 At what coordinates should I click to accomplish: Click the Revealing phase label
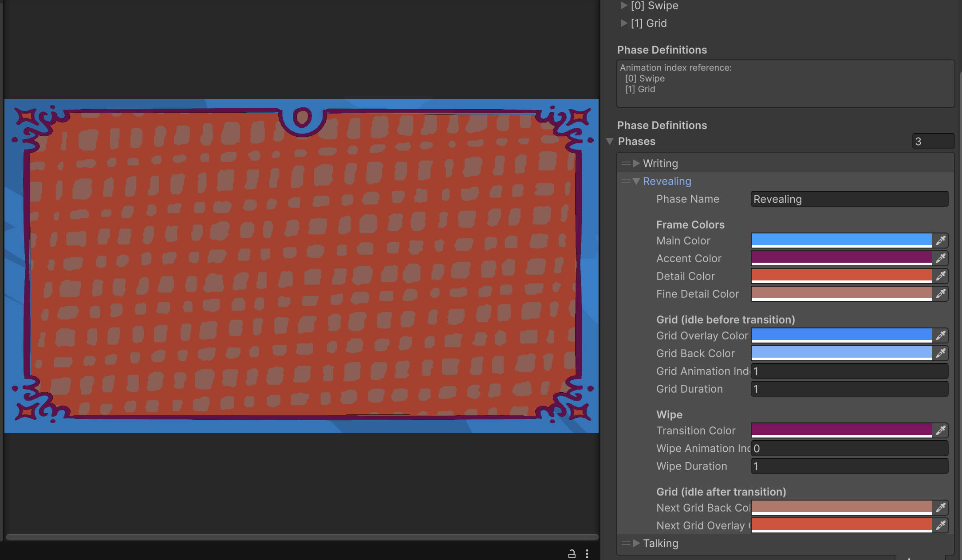(667, 181)
